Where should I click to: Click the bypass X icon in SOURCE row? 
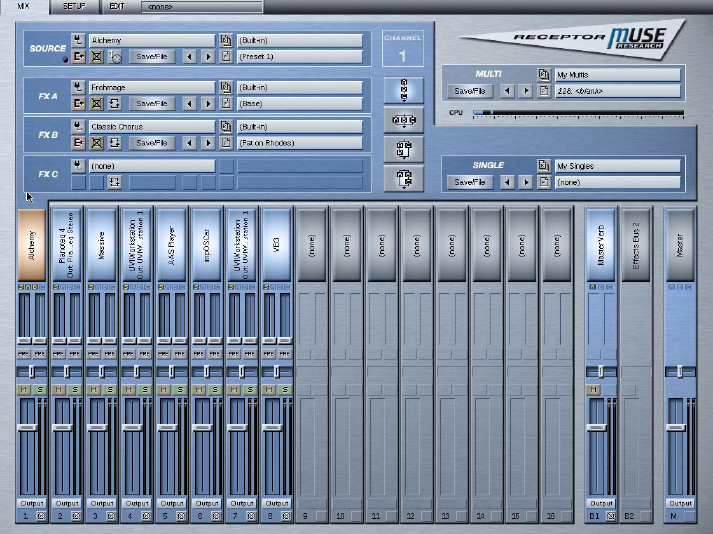click(x=96, y=57)
